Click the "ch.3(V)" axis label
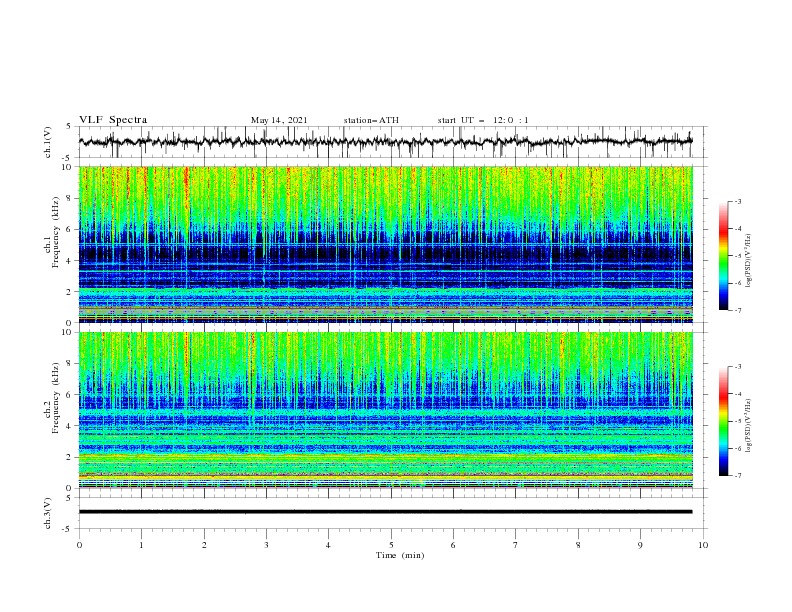 (48, 513)
